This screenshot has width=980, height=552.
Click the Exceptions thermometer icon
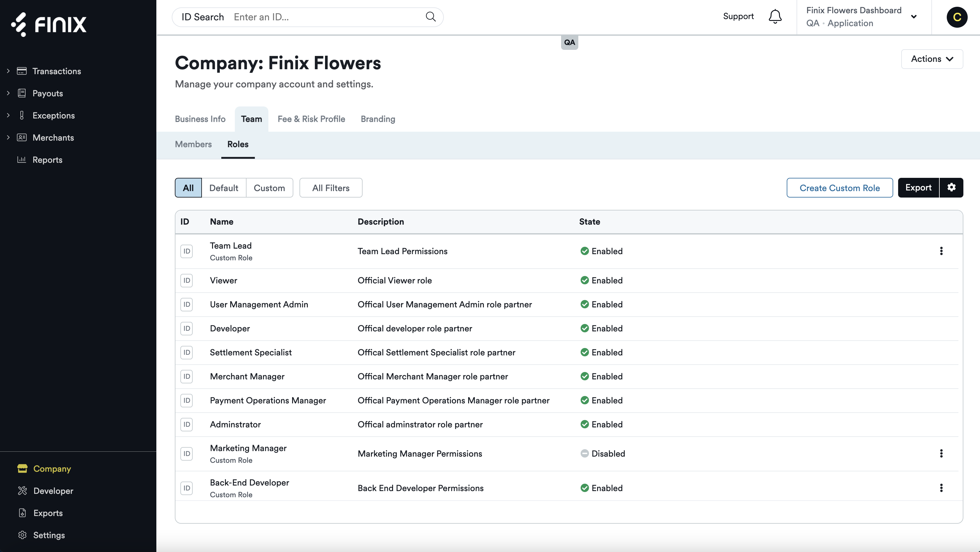22,115
